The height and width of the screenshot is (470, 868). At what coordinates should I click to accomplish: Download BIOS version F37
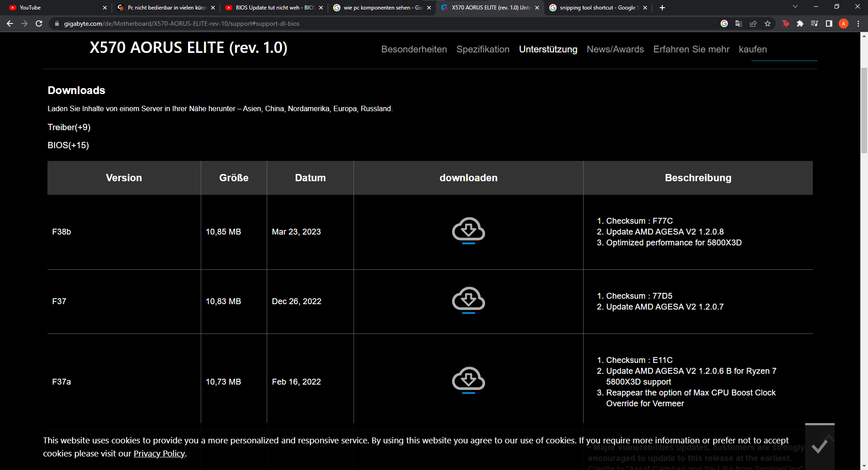(468, 300)
